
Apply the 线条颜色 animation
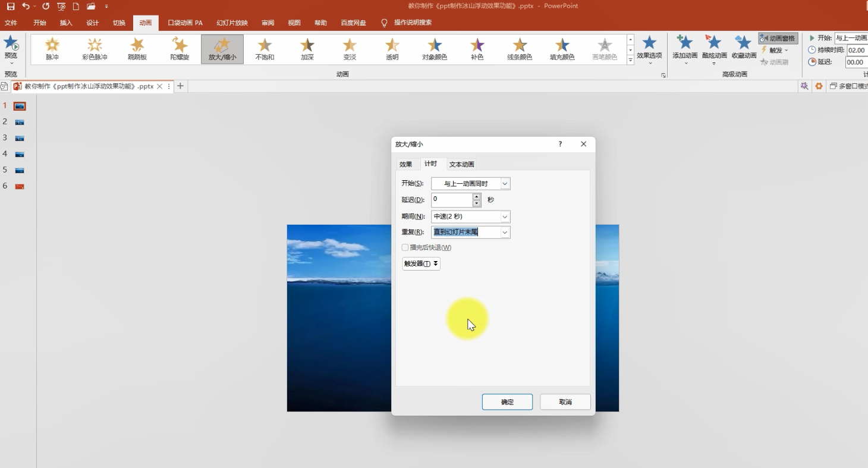click(520, 49)
